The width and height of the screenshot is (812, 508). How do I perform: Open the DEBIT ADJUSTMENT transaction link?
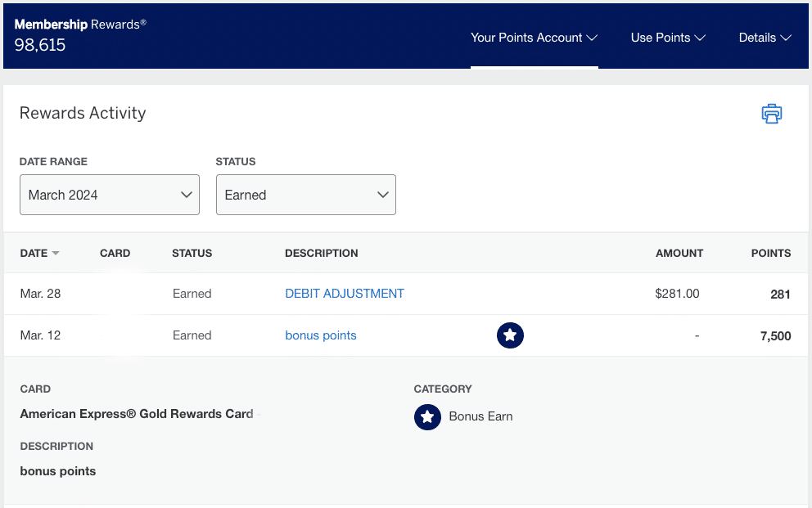click(x=345, y=294)
